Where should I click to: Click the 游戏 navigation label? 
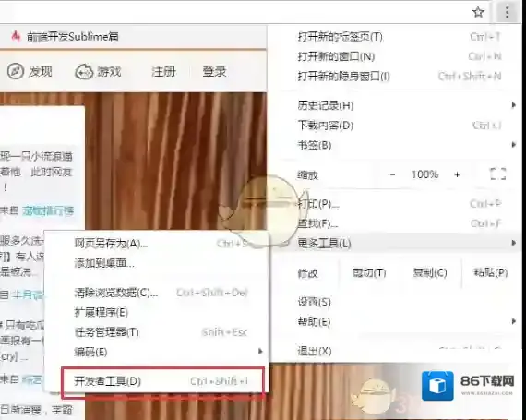pos(109,71)
